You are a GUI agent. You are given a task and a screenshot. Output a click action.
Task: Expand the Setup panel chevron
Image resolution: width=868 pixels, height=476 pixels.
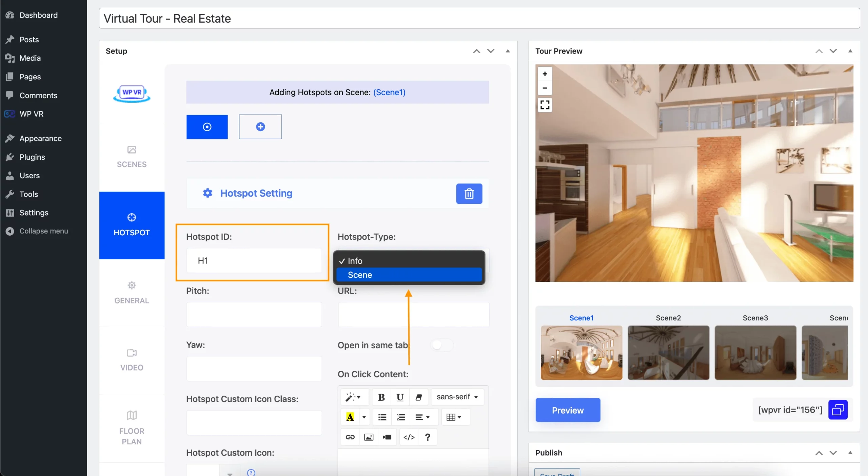pyautogui.click(x=508, y=51)
